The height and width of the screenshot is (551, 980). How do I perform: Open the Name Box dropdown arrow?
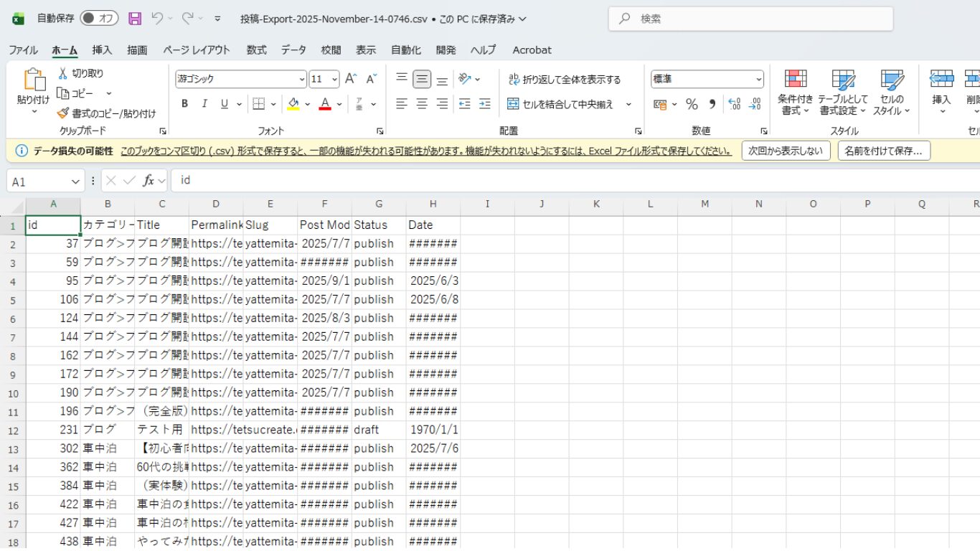tap(76, 182)
